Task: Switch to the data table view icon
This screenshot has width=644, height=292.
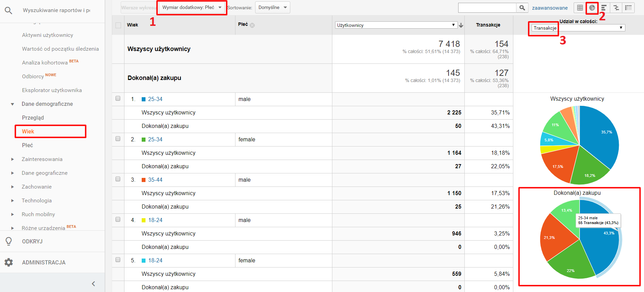Action: coord(580,8)
